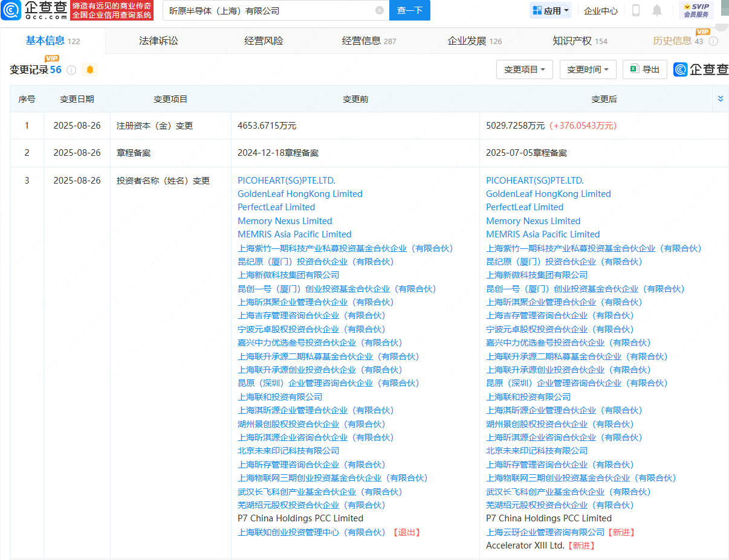Open the 变更时间 filter dropdown
This screenshot has width=729, height=560.
(x=586, y=69)
